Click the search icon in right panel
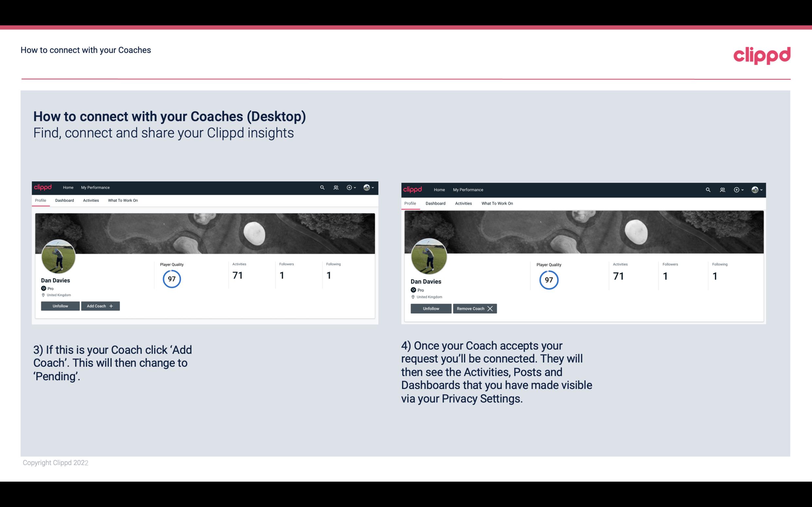The height and width of the screenshot is (507, 812). (x=707, y=189)
